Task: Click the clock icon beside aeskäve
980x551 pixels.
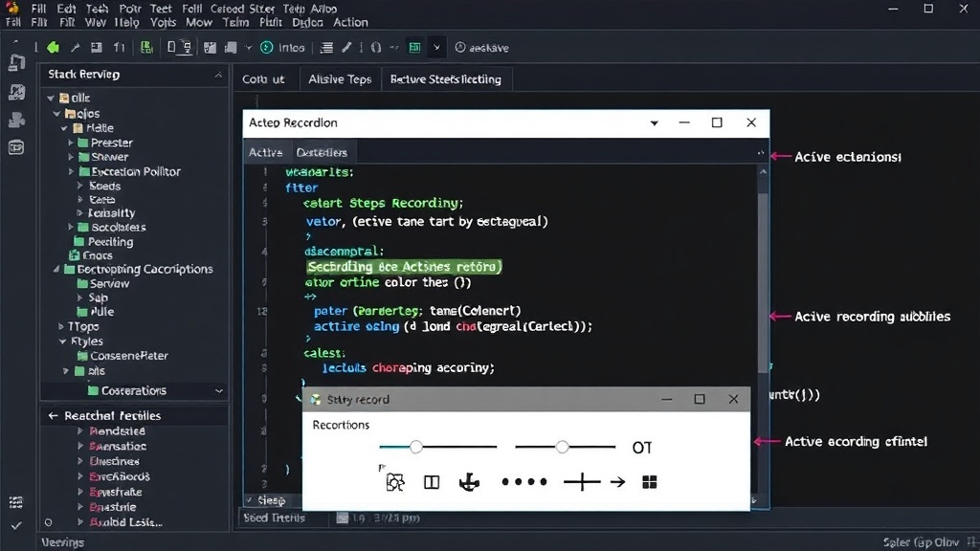Action: pyautogui.click(x=460, y=48)
